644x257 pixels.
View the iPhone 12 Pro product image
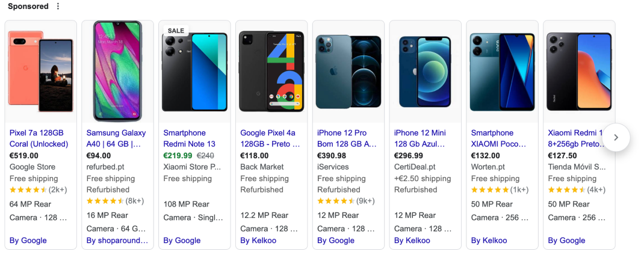tap(348, 72)
